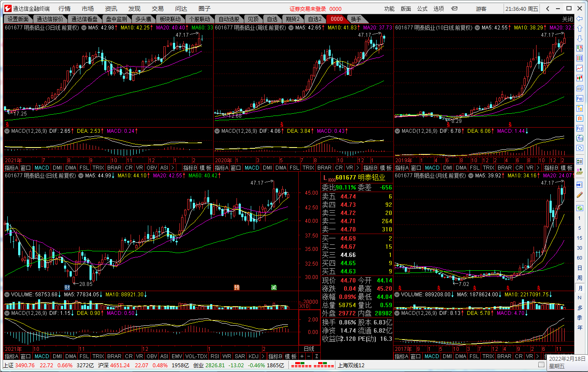Open the colored quote grid icon in sidebar
The width and height of the screenshot is (588, 372).
(x=580, y=58)
